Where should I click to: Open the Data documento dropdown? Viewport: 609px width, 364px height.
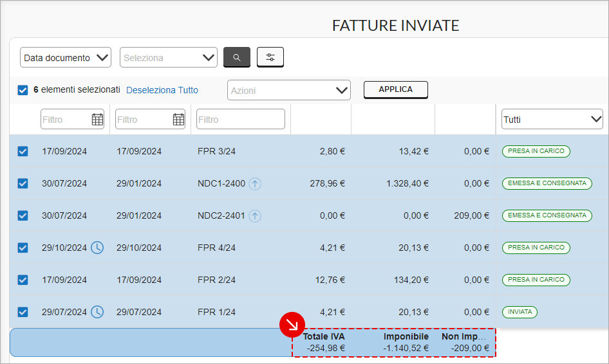66,57
